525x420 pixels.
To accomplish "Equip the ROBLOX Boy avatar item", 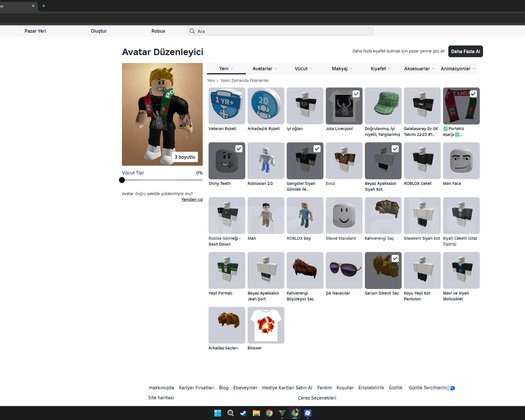I will pyautogui.click(x=305, y=215).
